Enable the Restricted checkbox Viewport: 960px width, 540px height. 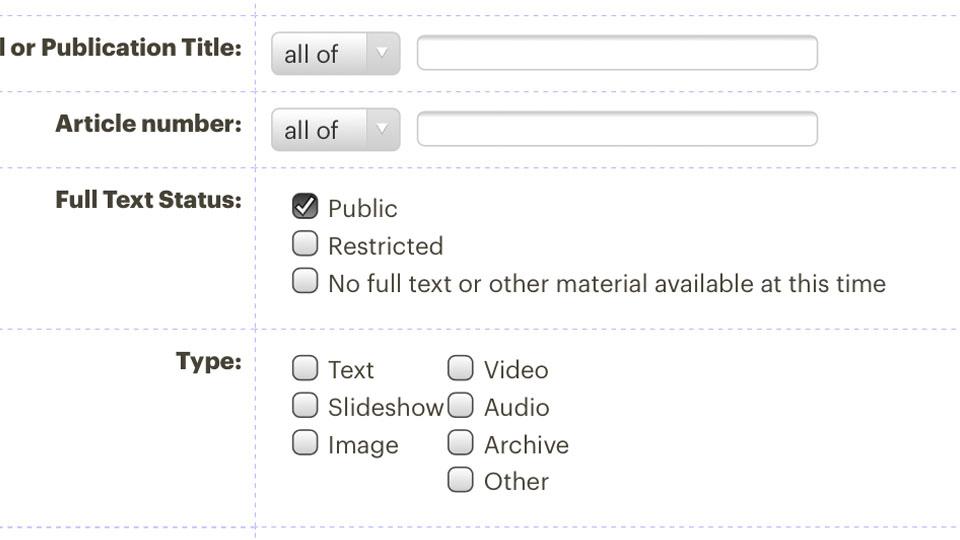tap(305, 244)
